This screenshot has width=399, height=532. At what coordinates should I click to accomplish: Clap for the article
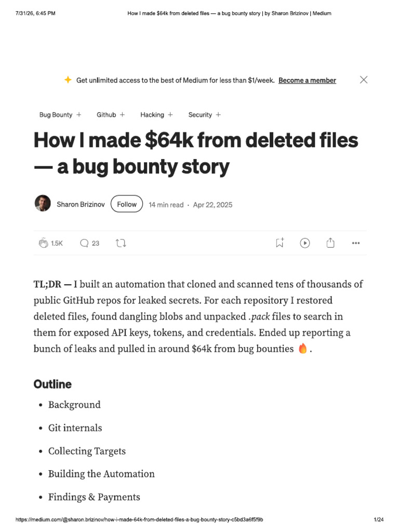43,243
